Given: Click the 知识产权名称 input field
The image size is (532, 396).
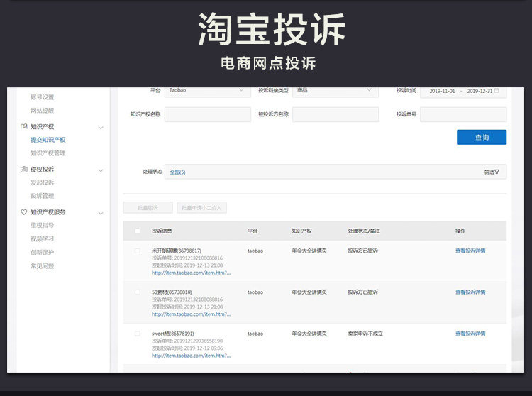Looking at the screenshot, I should (208, 114).
